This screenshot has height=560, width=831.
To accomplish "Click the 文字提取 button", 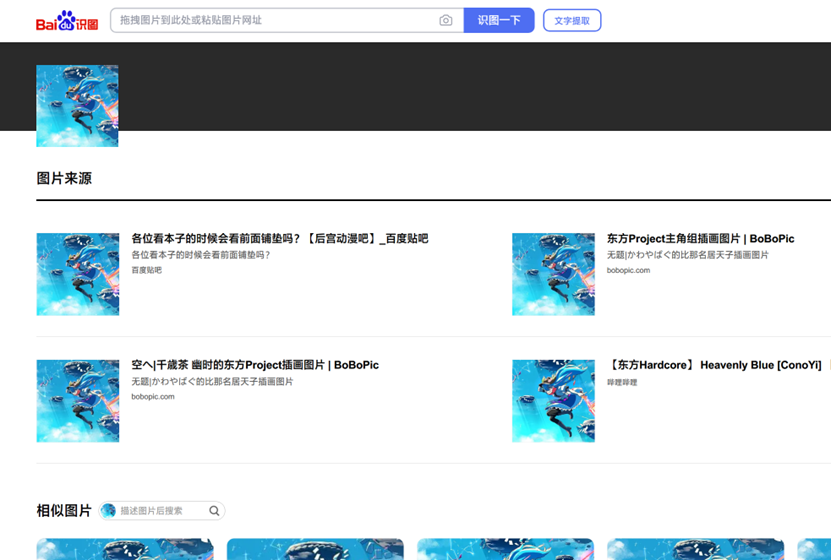I will (572, 21).
